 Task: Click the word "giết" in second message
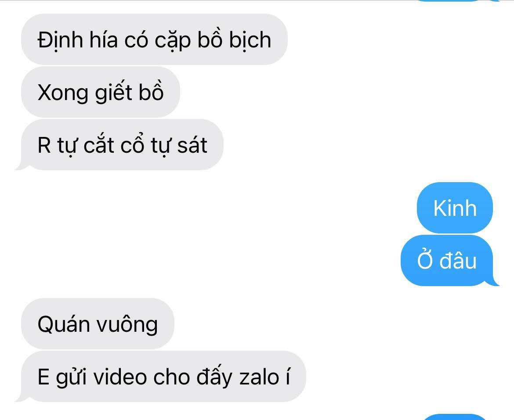pyautogui.click(x=113, y=93)
